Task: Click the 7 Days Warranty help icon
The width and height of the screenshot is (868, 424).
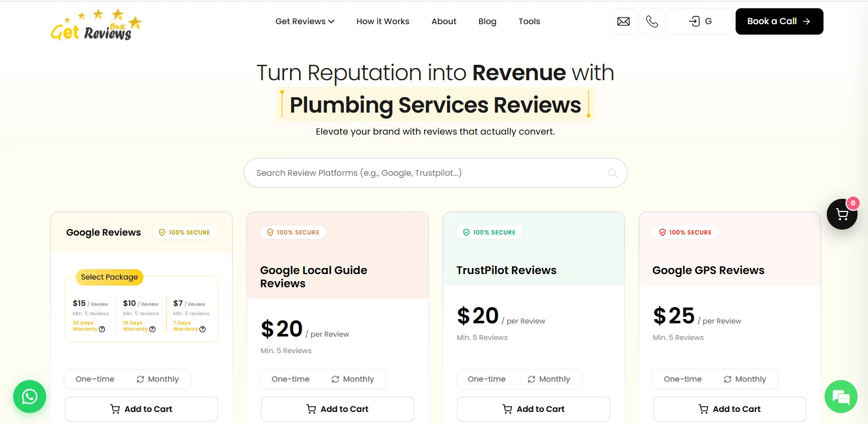Action: [x=202, y=330]
